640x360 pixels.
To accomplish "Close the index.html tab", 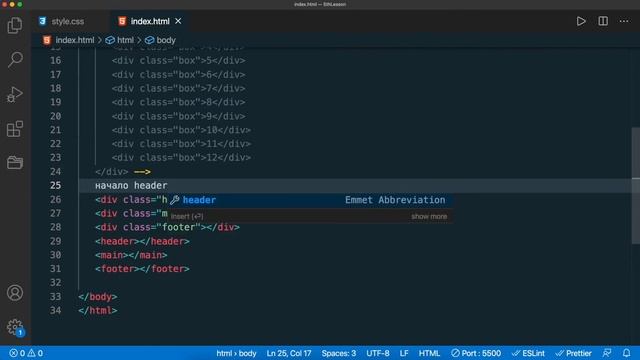I will click(x=178, y=21).
